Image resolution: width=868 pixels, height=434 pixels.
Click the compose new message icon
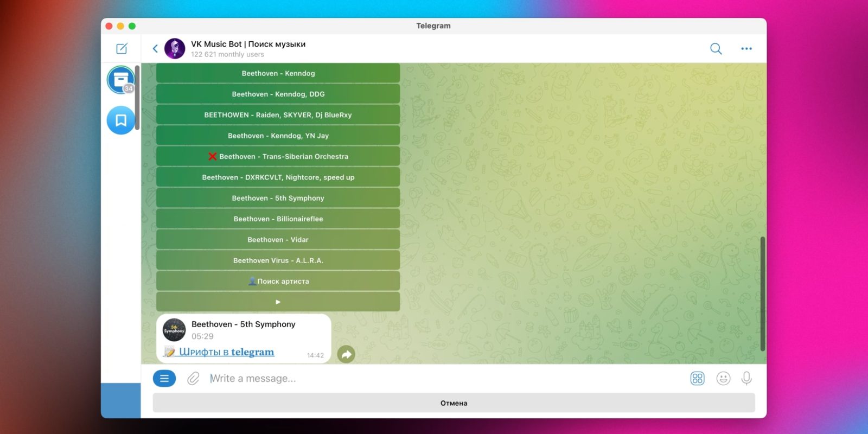[122, 49]
